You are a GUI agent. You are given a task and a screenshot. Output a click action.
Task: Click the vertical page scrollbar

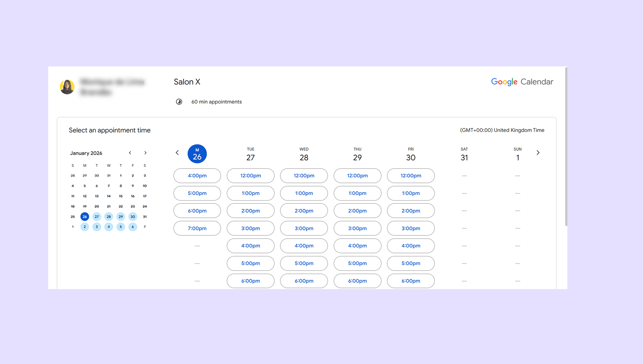[566, 147]
